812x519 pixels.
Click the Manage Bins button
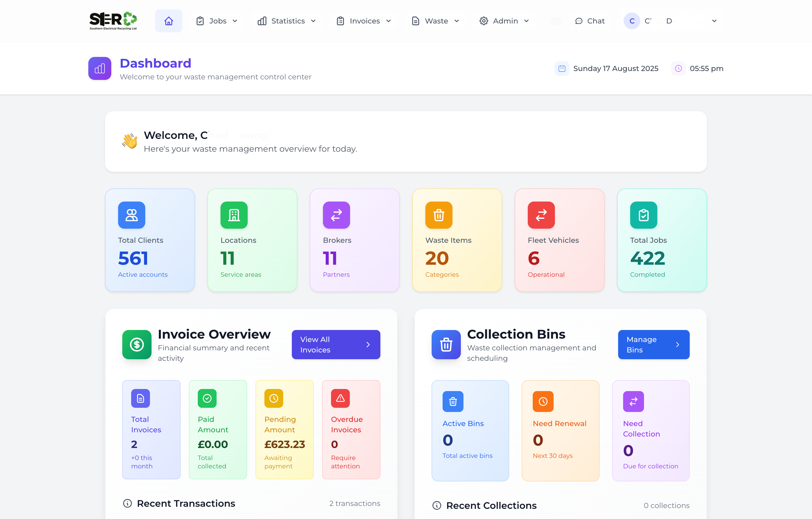[x=653, y=344]
